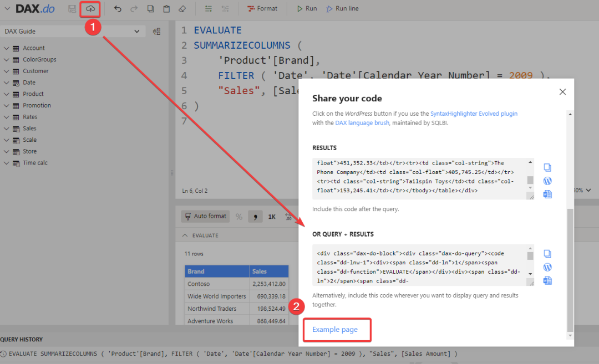The image size is (599, 364).
Task: Toggle the Auto format button
Action: (x=205, y=216)
